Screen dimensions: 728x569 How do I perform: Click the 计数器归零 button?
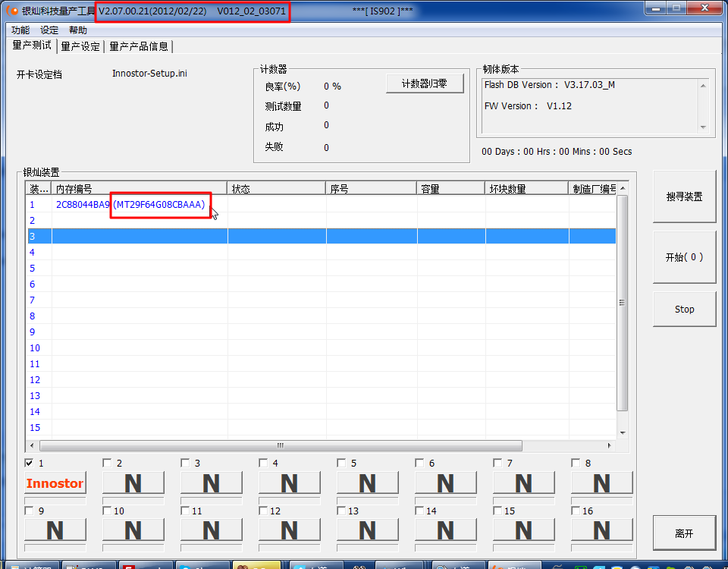(425, 83)
